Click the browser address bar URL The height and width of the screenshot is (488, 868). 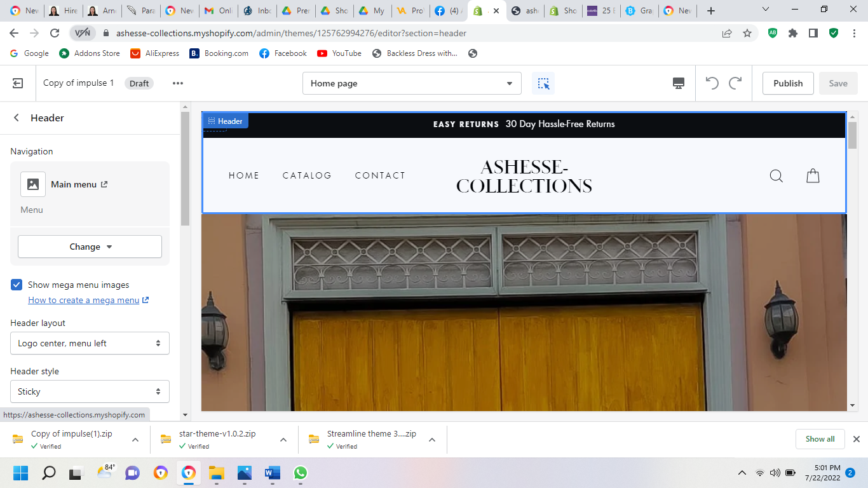point(292,33)
